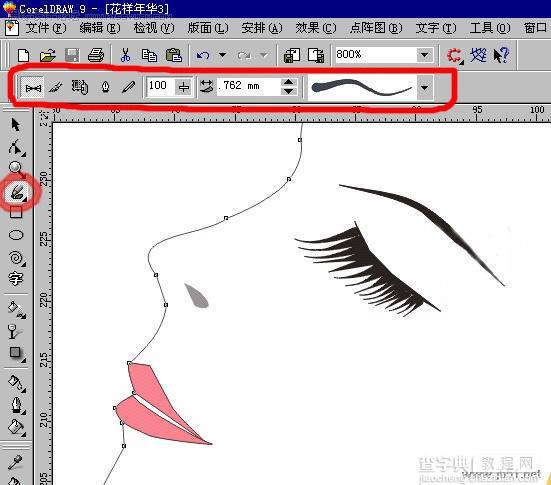The image size is (551, 485).
Task: Open the 效果(C) menu
Action: [316, 28]
